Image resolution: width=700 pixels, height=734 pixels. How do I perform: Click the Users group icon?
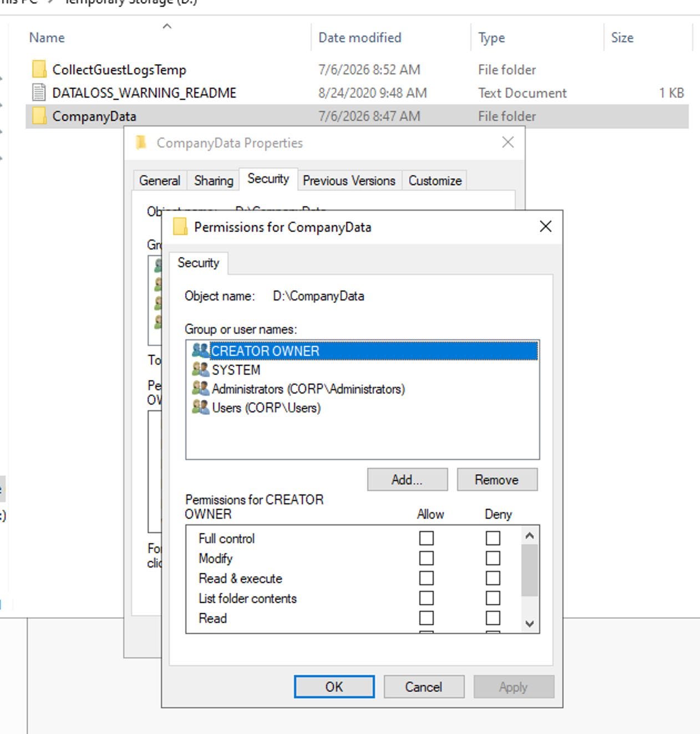200,407
